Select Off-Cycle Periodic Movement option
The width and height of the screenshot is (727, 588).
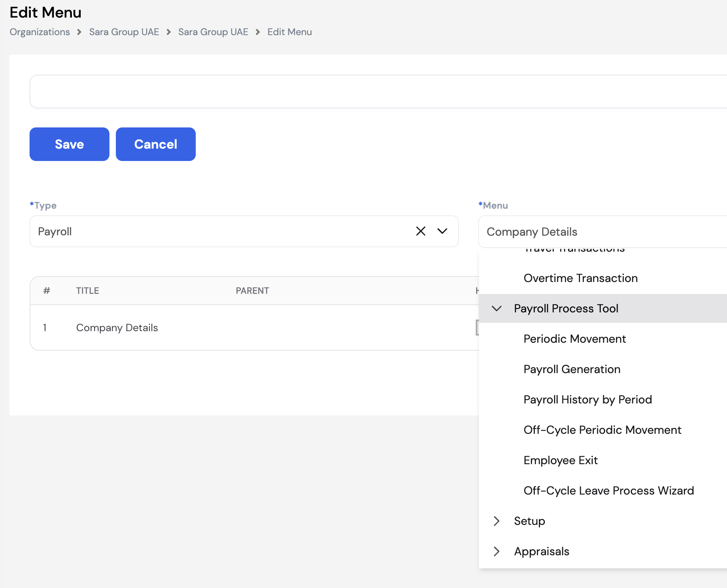point(603,430)
